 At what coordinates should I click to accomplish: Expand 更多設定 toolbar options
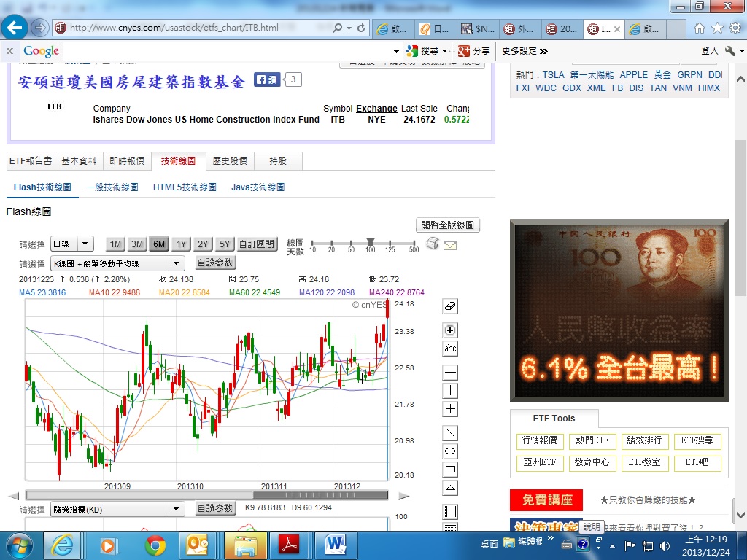tap(525, 51)
